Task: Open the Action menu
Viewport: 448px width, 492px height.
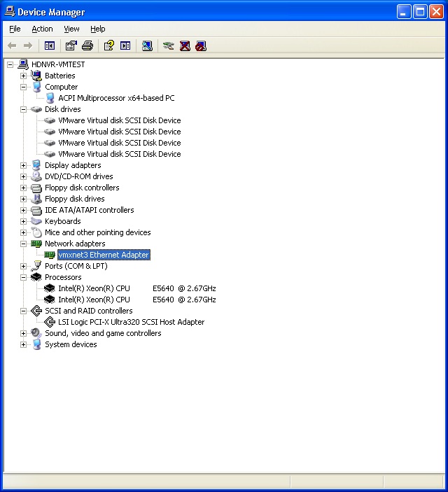Action: click(42, 29)
